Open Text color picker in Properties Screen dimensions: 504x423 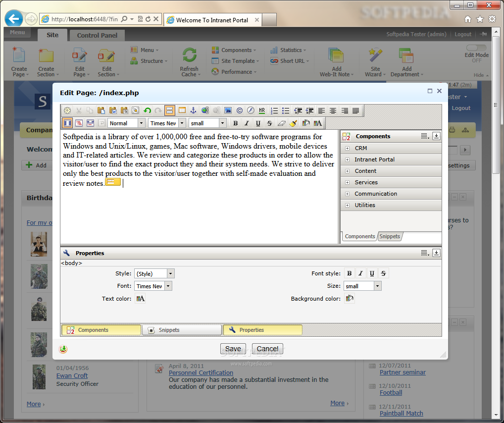pyautogui.click(x=140, y=299)
